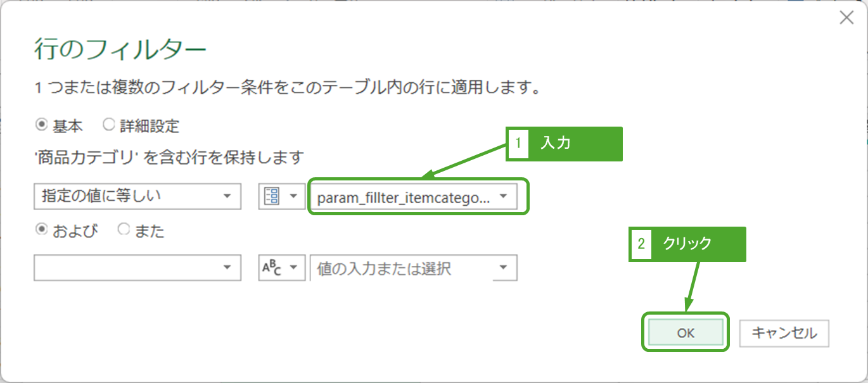Open the empty second operator dropdown
The height and width of the screenshot is (383, 868).
137,268
